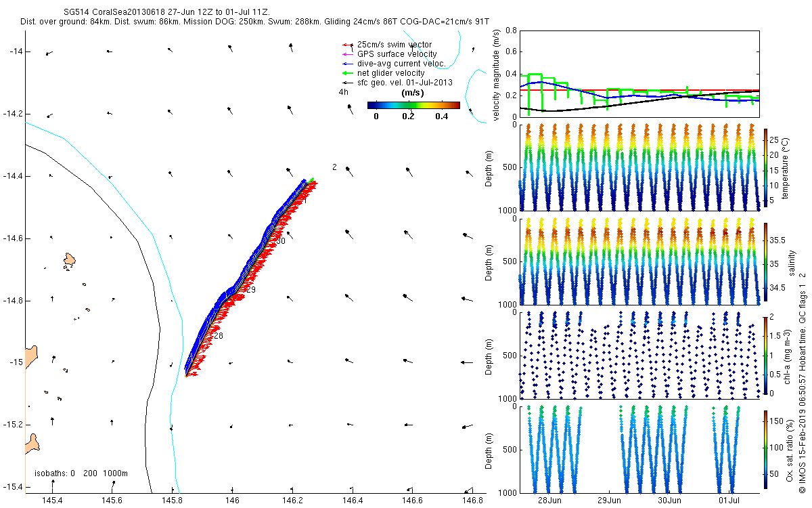The image size is (812, 508).
Task: Click the chl-a (mg m-3) colorbar
Action: coord(766,355)
